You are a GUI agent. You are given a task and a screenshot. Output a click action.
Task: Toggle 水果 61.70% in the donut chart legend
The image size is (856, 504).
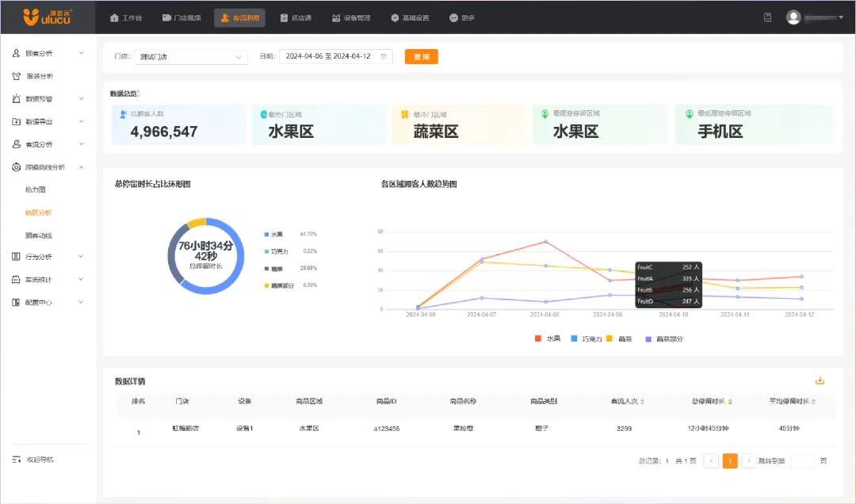point(290,235)
